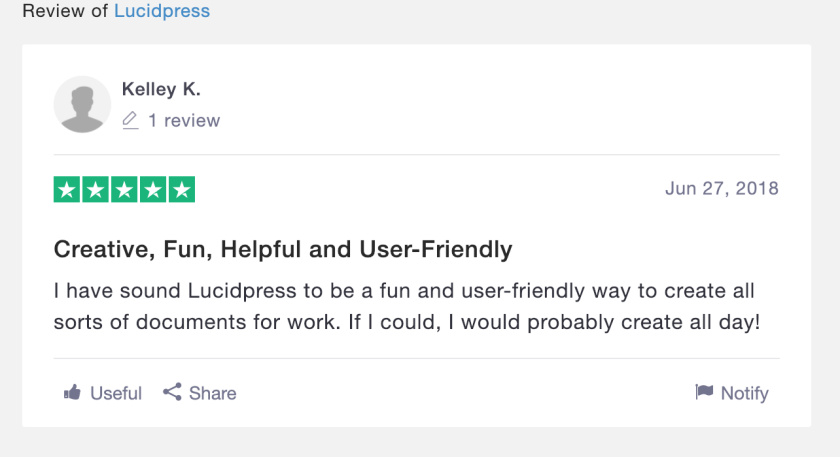Open reviewer name Kelley K.
840x457 pixels.
pos(161,90)
